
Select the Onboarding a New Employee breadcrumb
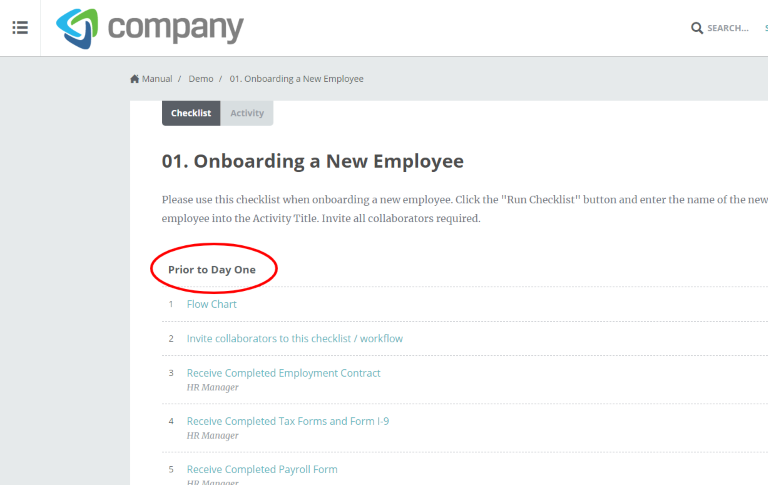(296, 79)
